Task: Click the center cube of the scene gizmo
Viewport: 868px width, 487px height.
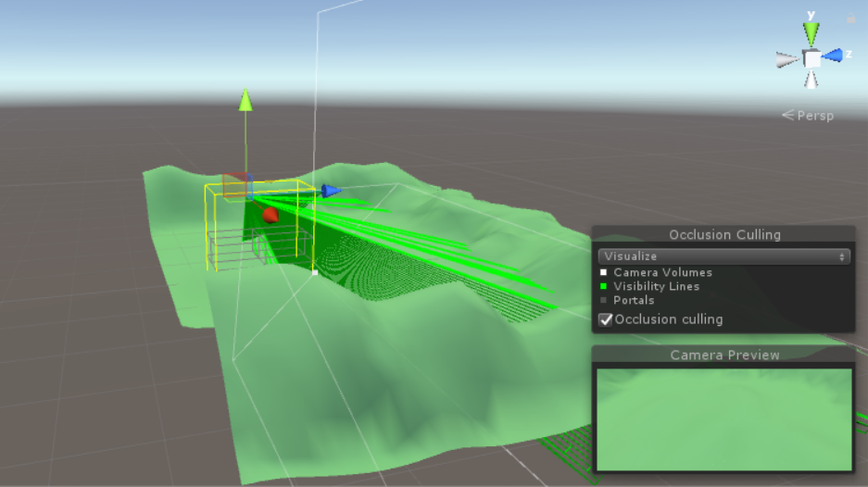Action: click(x=811, y=58)
